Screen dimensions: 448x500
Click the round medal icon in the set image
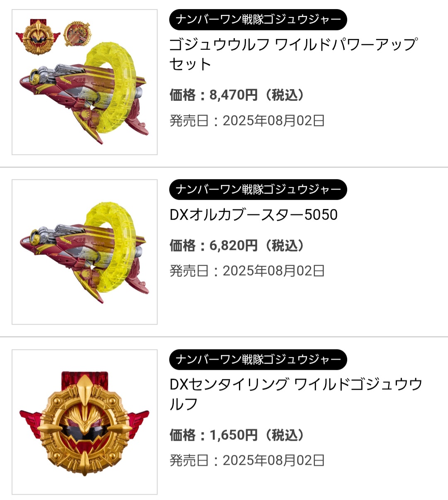tap(77, 34)
